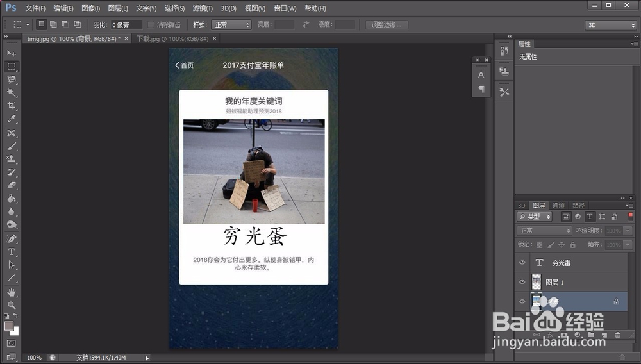Open the History collapsed panel icon
The height and width of the screenshot is (364, 641).
504,51
